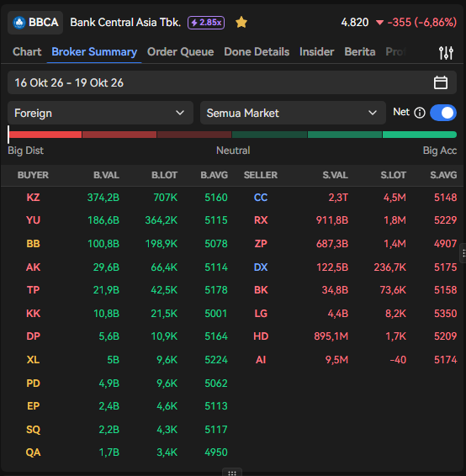Select buyer broker PD
The height and width of the screenshot is (476, 466).
pos(33,383)
